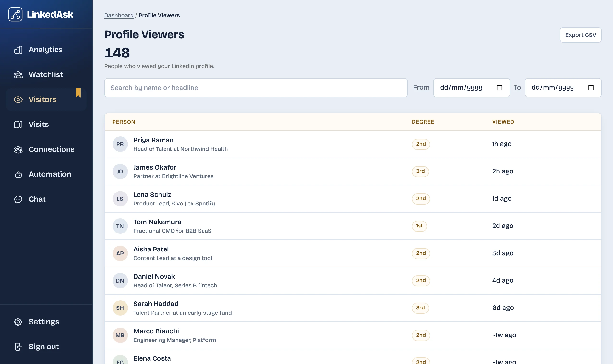
Task: Click the Chat bubble icon
Action: click(18, 199)
